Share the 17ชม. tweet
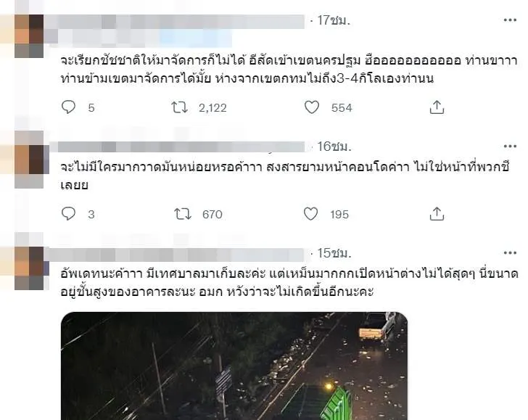This screenshot has width=528, height=420. [437, 107]
